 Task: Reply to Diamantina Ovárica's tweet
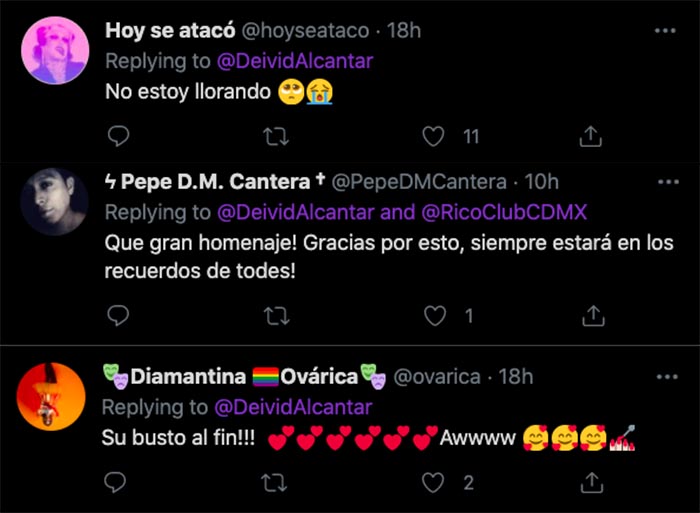(x=117, y=483)
